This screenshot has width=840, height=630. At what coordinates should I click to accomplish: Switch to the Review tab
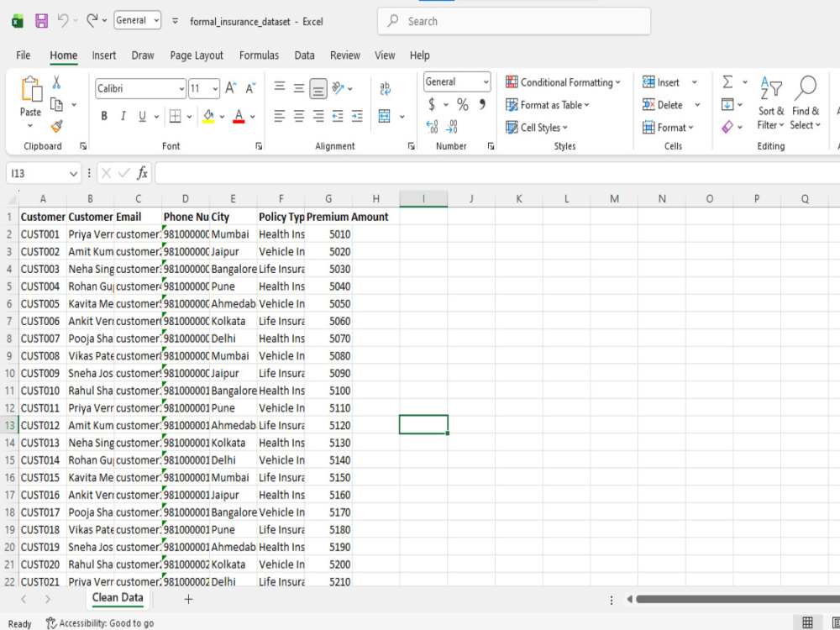pyautogui.click(x=345, y=55)
